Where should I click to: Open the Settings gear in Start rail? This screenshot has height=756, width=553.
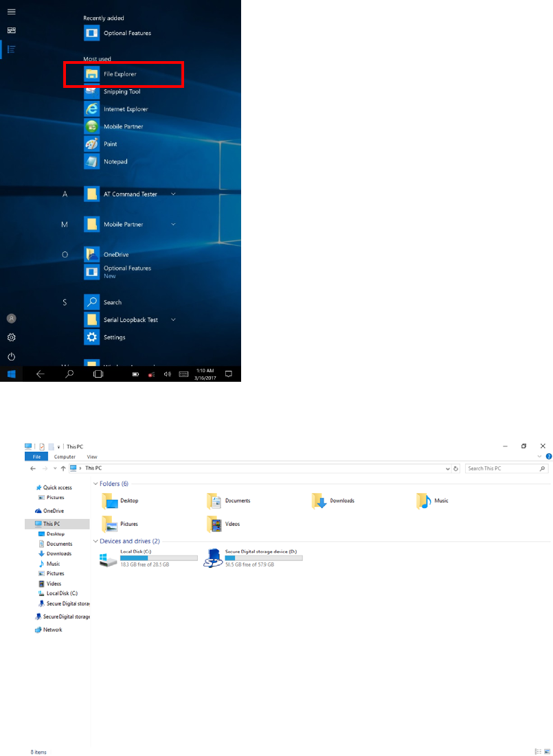tap(12, 338)
